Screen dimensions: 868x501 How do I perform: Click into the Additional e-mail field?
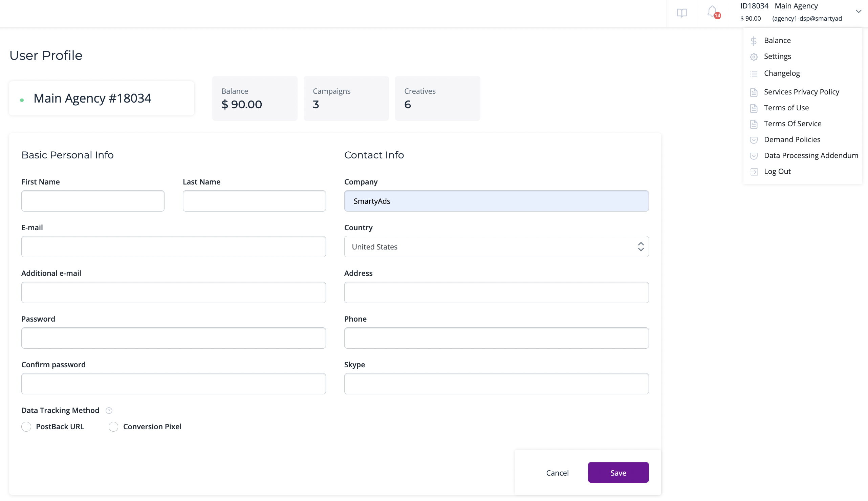173,292
